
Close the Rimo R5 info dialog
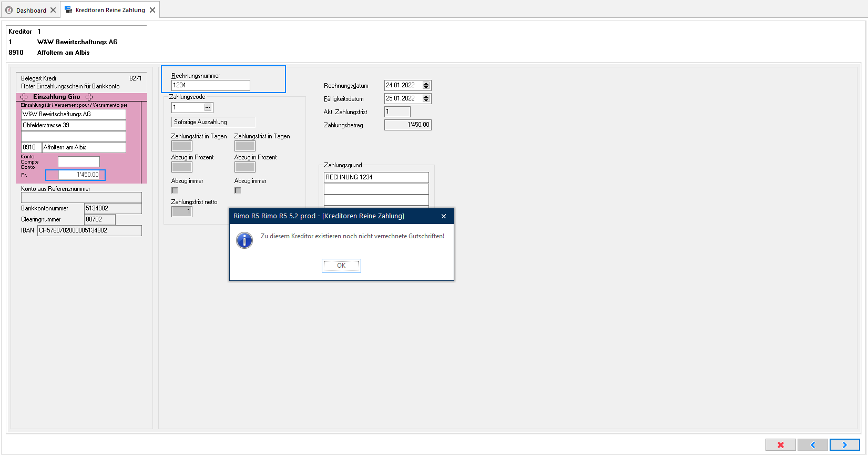coord(444,216)
